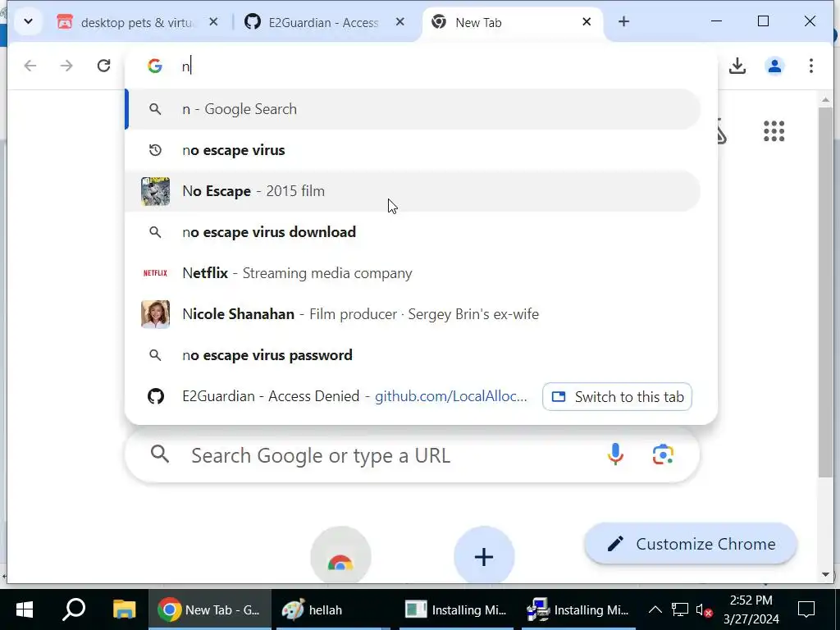The width and height of the screenshot is (840, 630).
Task: Click New Tab - Google Chrome taskbar item
Action: click(209, 609)
